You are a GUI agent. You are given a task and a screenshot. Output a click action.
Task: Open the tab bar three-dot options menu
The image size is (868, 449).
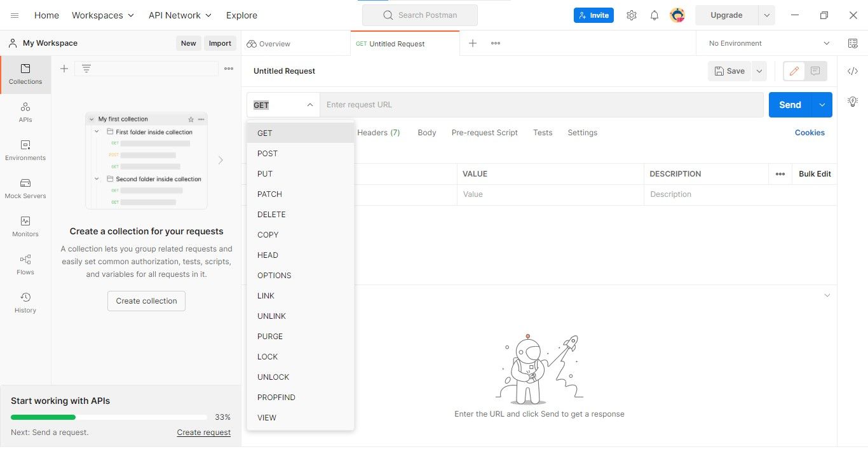click(496, 43)
